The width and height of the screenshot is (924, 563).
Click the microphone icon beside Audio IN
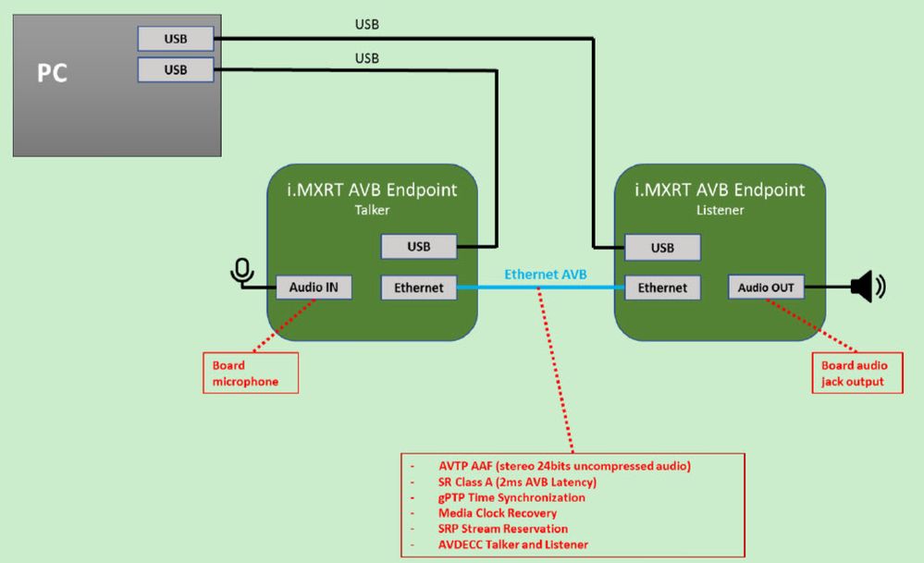click(241, 272)
